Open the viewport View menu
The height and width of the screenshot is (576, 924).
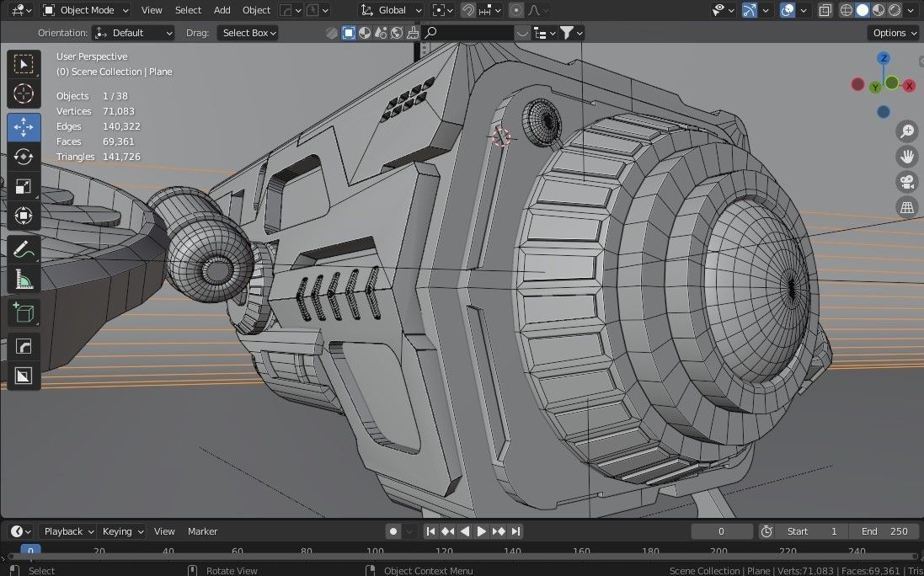(152, 10)
